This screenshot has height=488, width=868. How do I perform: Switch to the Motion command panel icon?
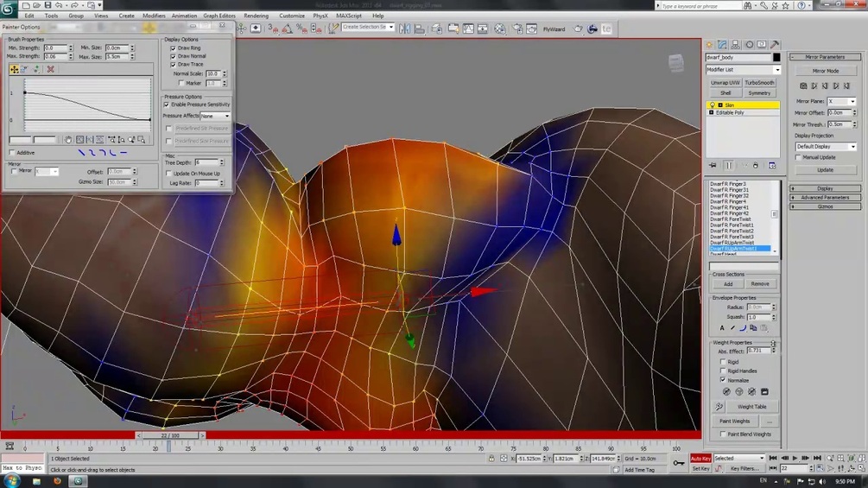pyautogui.click(x=749, y=45)
